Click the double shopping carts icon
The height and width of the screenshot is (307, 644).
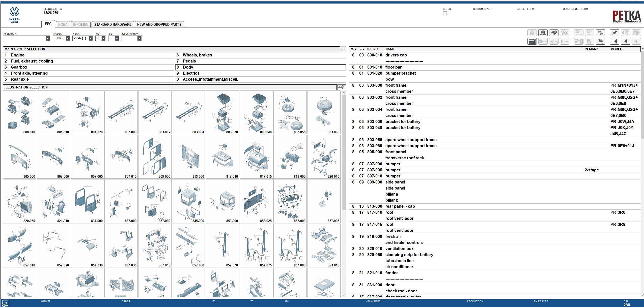600,33
